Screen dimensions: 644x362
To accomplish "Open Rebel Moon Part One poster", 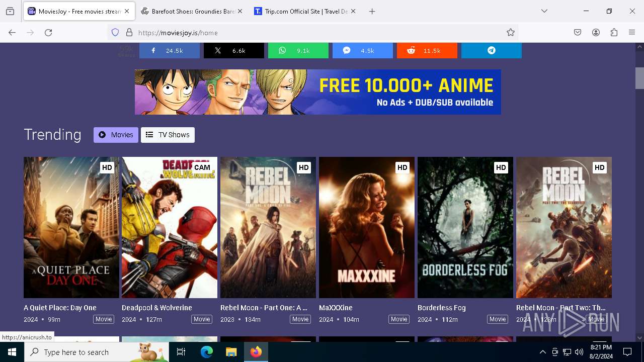I will coord(268,227).
